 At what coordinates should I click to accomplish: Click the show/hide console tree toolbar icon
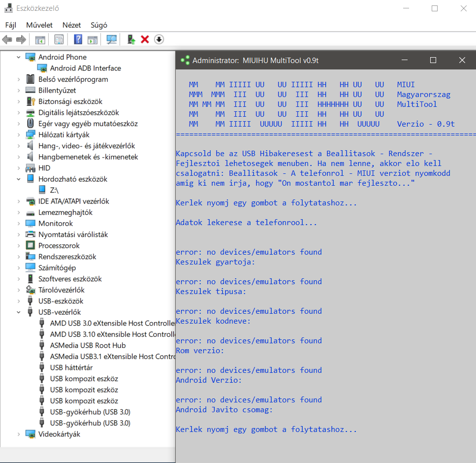[x=40, y=39]
